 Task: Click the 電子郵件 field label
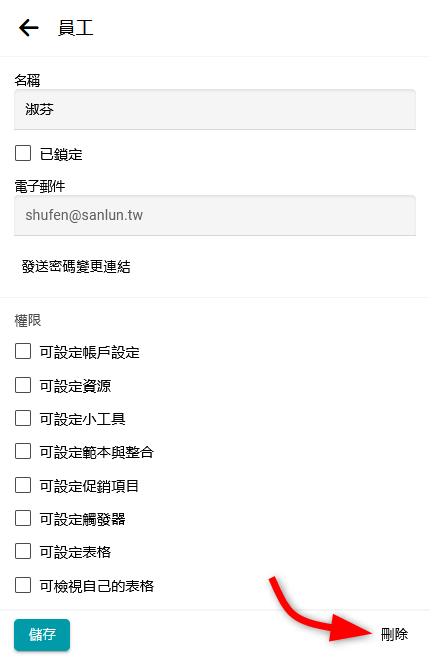point(40,186)
